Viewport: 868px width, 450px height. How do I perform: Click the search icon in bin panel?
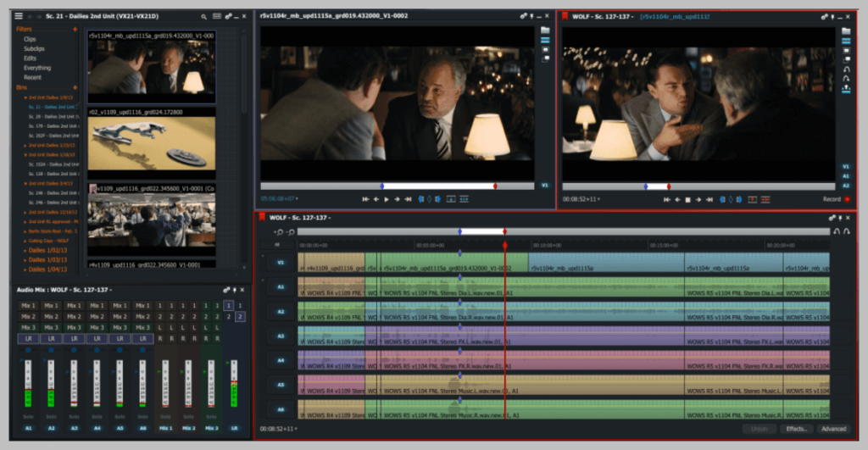point(204,17)
